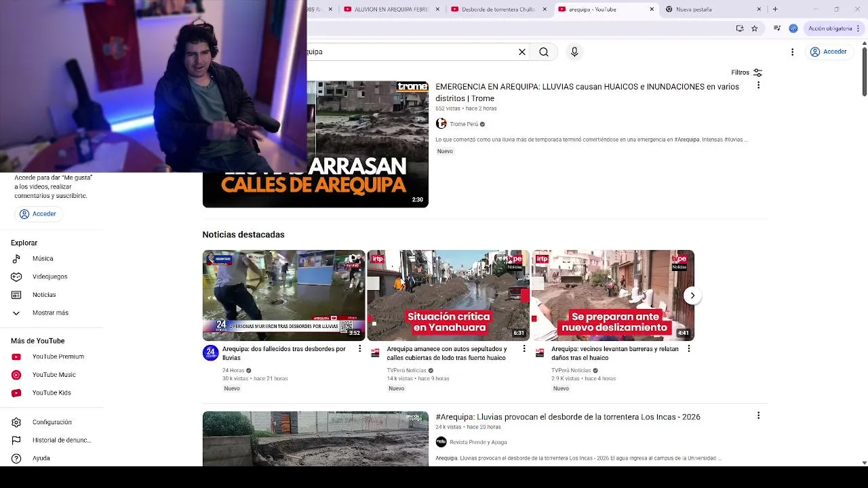Viewport: 868px width, 488px height.
Task: Close the arequipa - YouTube tab
Action: pyautogui.click(x=652, y=9)
